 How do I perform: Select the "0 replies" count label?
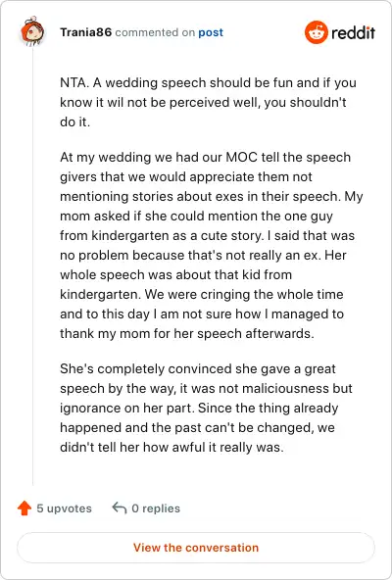click(156, 508)
